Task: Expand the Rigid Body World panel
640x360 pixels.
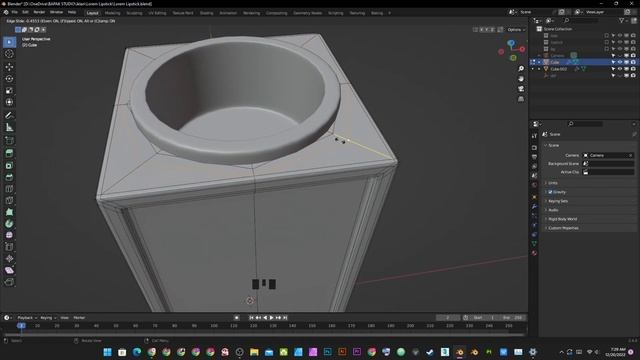Action: click(x=562, y=219)
